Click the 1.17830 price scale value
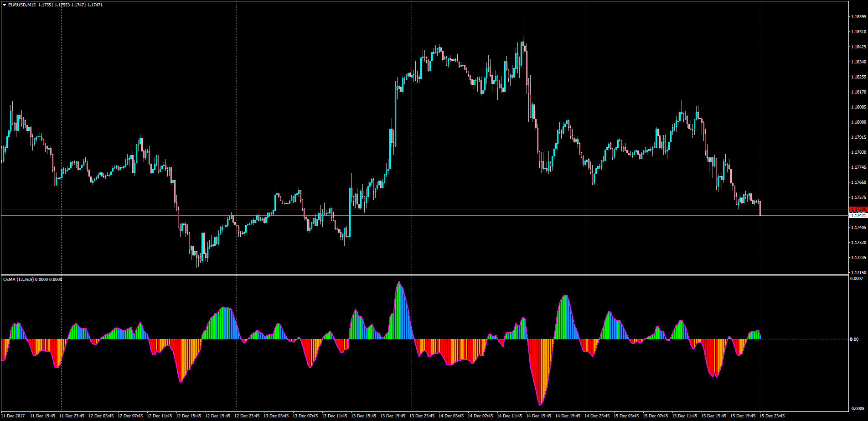The image size is (868, 421). tap(858, 152)
